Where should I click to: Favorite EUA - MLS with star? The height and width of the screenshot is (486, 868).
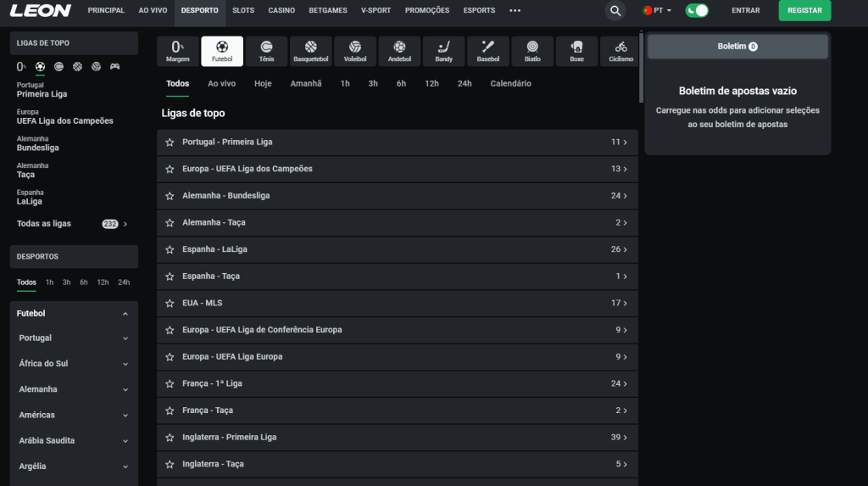click(170, 304)
